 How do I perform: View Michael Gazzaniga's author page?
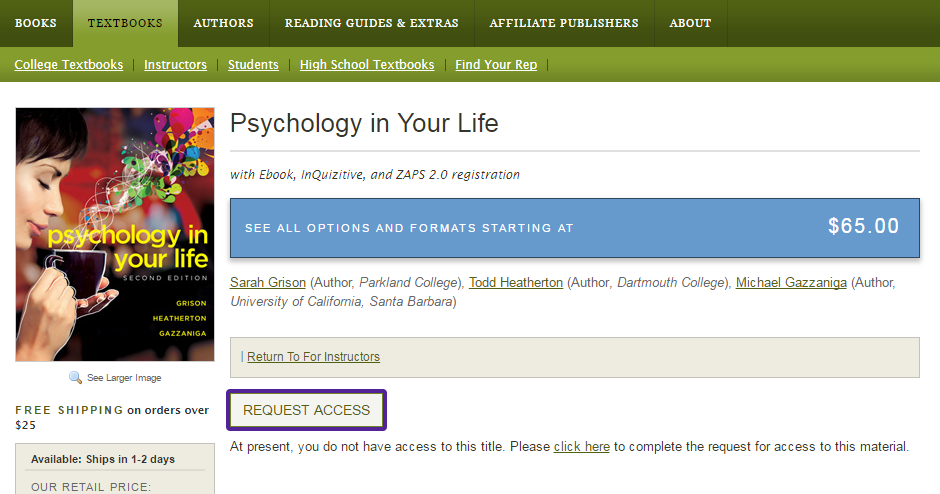coord(791,282)
